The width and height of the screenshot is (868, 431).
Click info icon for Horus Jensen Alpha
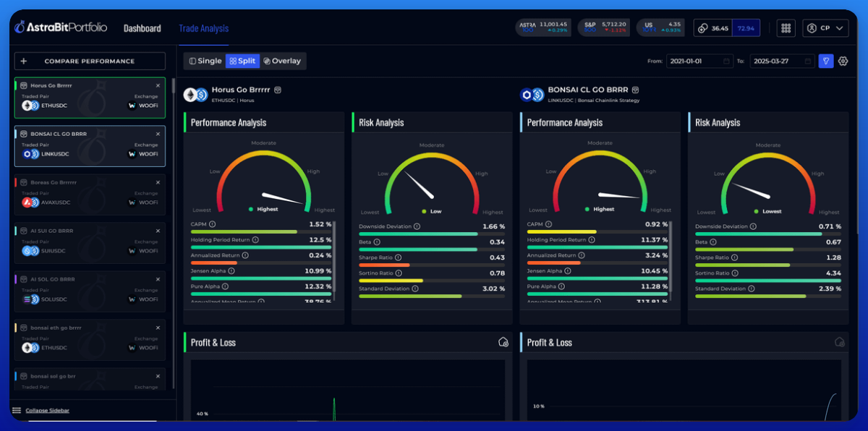coord(231,270)
